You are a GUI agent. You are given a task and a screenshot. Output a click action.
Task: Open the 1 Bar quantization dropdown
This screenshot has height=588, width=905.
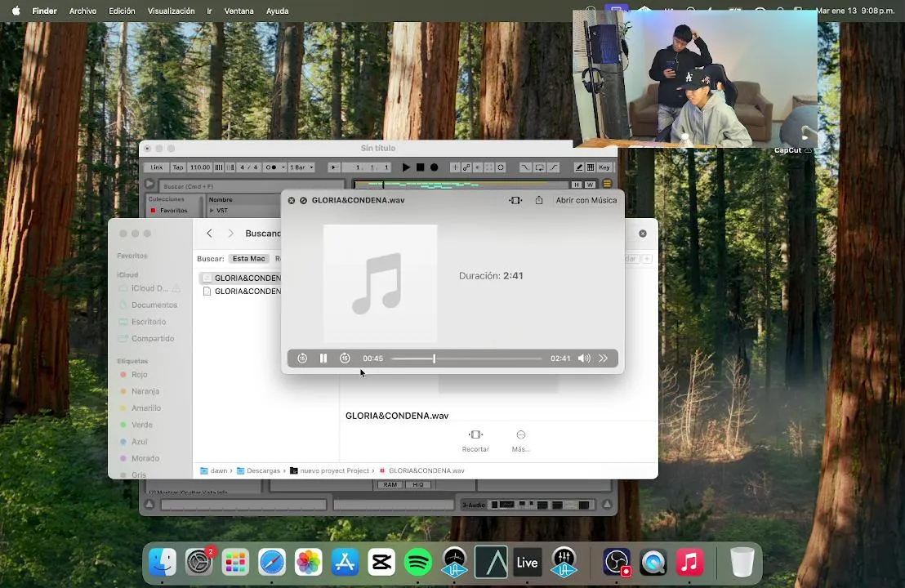(301, 167)
